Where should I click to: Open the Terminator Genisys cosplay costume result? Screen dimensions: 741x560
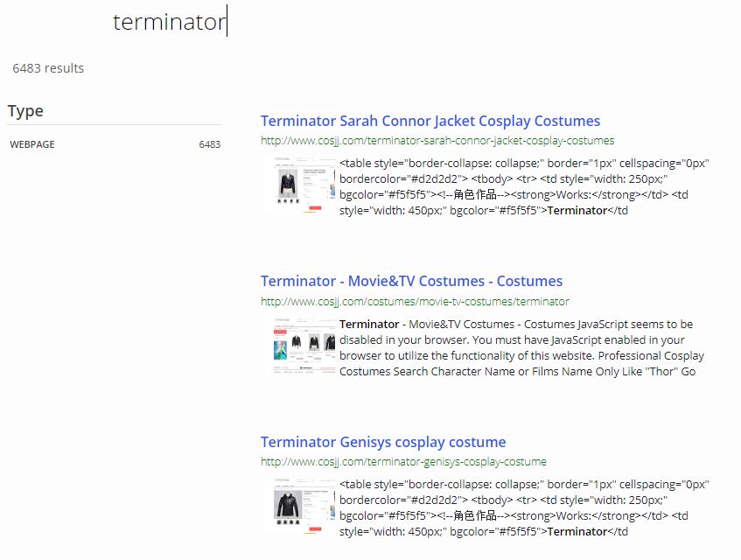coord(382,442)
